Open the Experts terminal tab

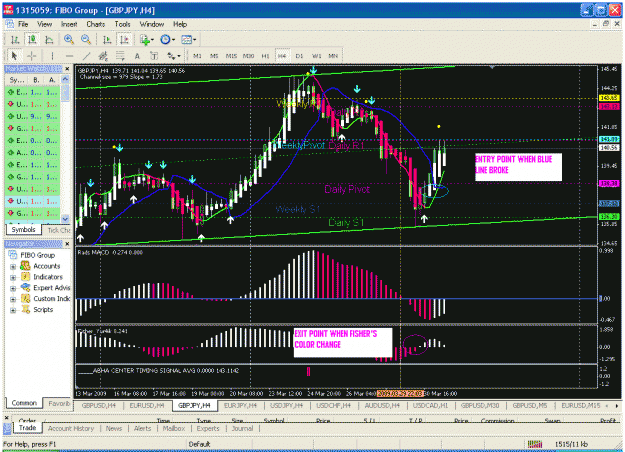pyautogui.click(x=208, y=428)
